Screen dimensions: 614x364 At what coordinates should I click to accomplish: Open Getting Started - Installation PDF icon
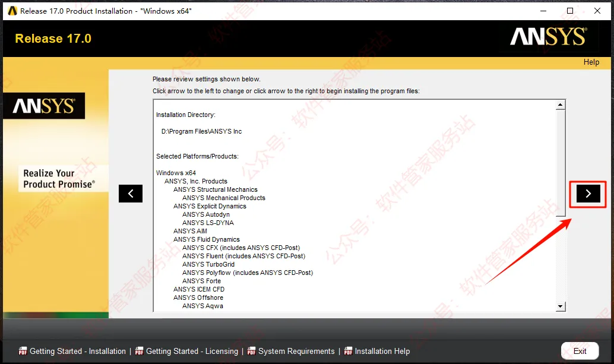tap(23, 351)
